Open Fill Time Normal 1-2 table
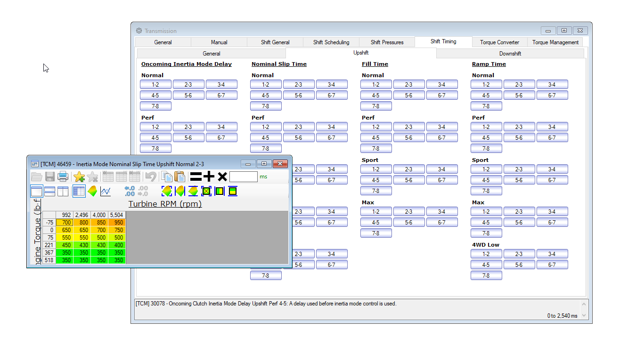Image resolution: width=644 pixels, height=361 pixels. pos(376,85)
